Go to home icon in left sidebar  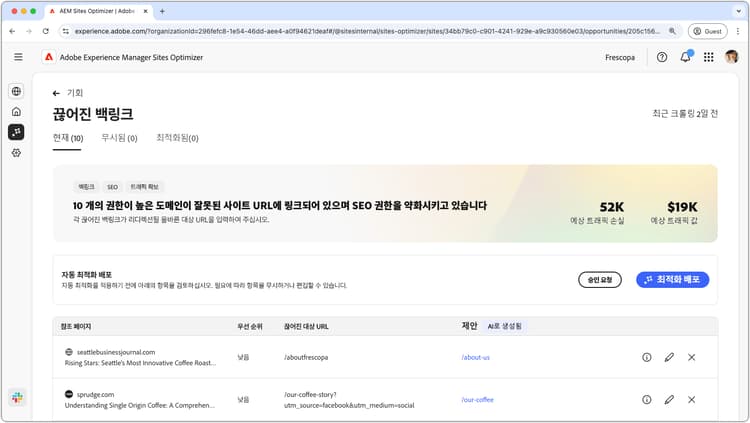[x=16, y=111]
